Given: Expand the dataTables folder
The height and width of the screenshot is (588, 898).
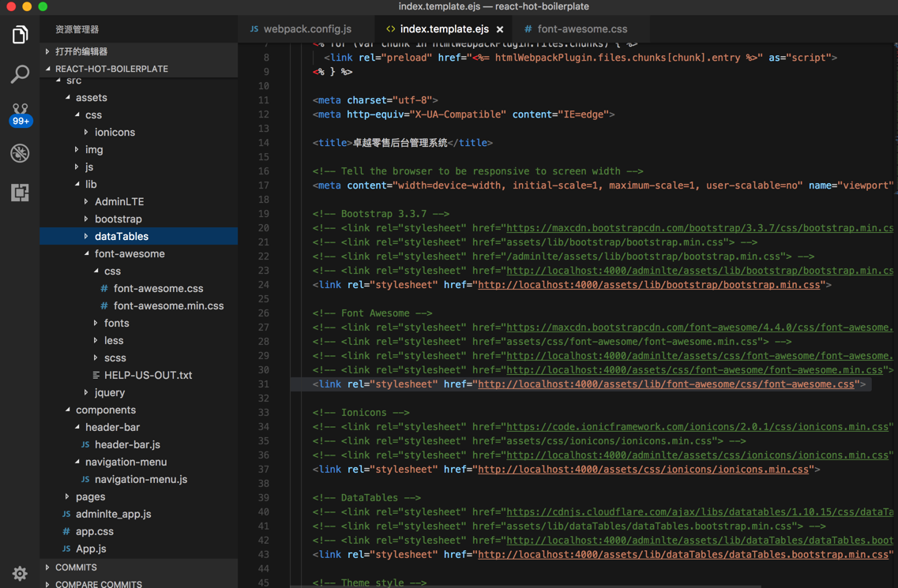Looking at the screenshot, I should 122,236.
